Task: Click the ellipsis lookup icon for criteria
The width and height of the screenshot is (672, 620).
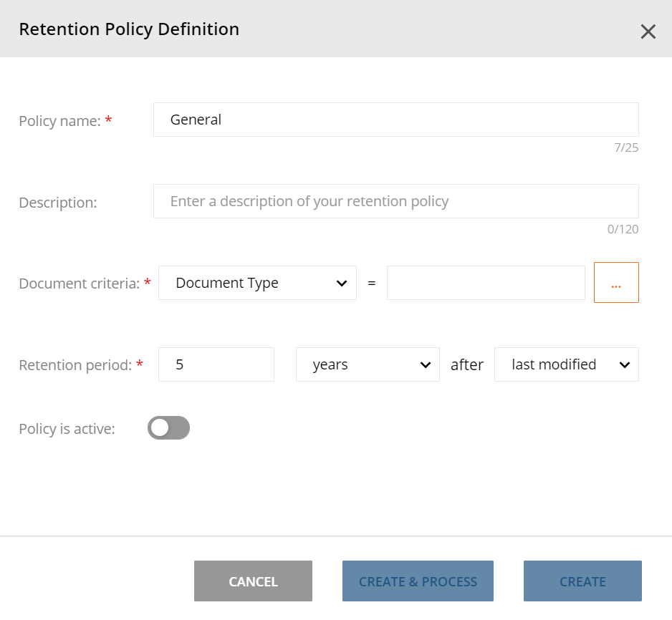Action: [616, 283]
